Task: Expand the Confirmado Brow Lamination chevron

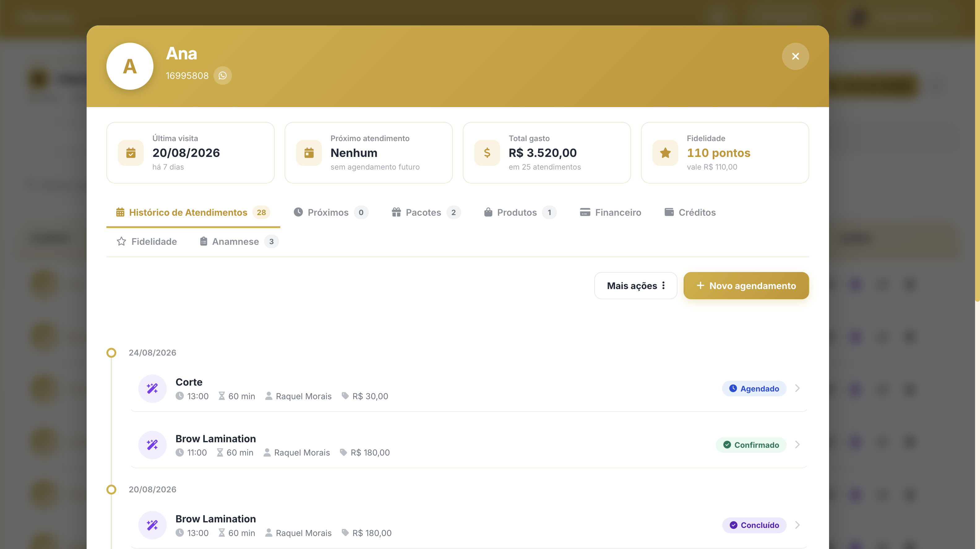Action: pyautogui.click(x=797, y=445)
